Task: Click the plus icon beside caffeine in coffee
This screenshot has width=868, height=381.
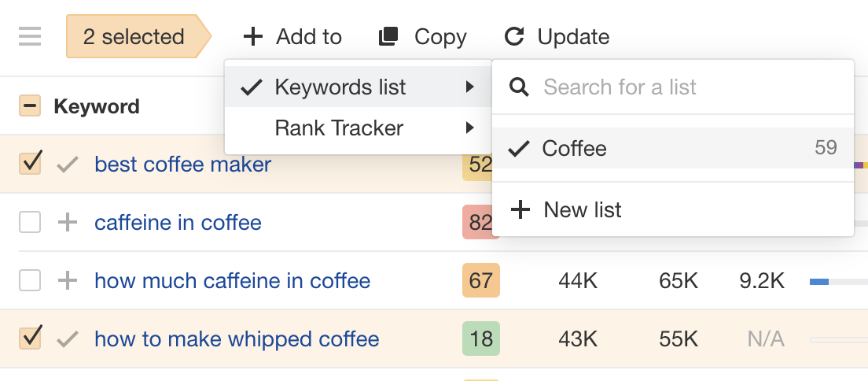Action: pyautogui.click(x=68, y=223)
